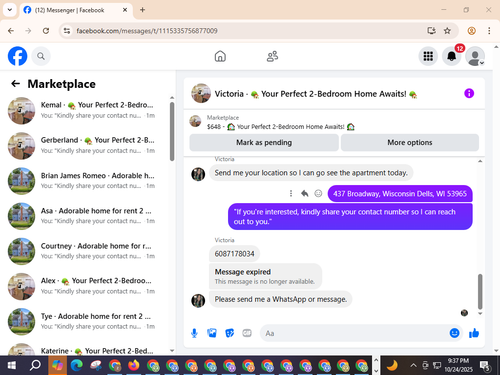Open Windows taskbar search

point(35,365)
